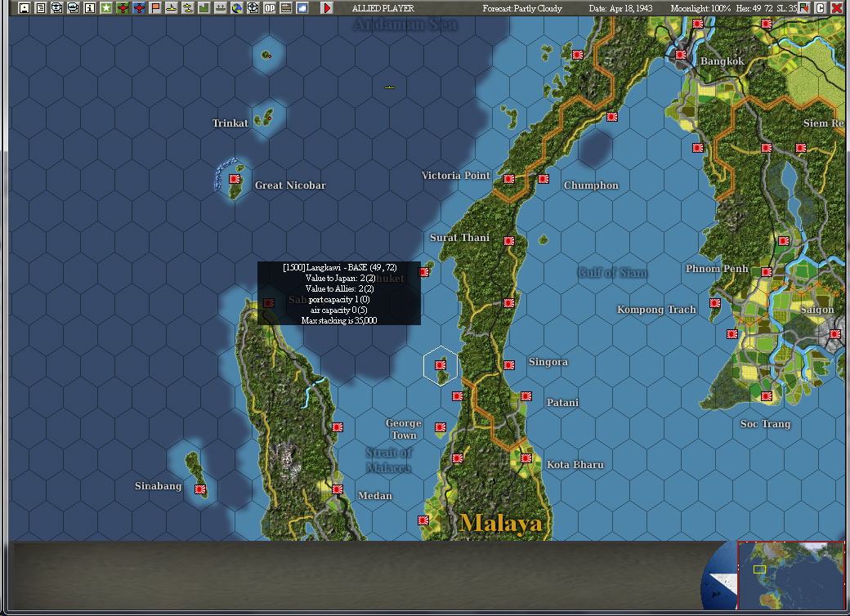Open the document list report icon

tap(41, 7)
